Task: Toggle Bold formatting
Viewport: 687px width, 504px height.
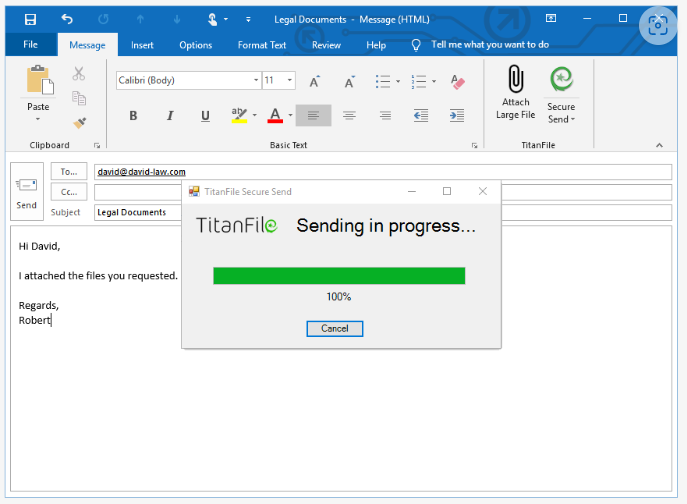Action: [133, 116]
